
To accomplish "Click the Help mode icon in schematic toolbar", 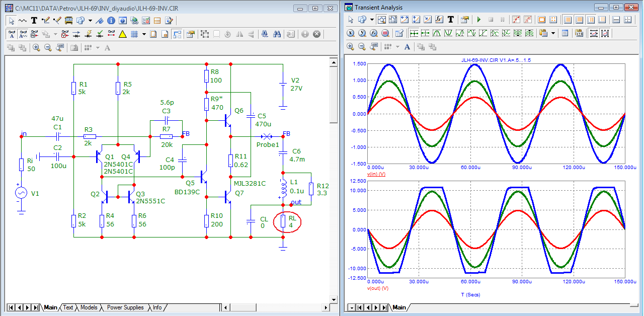I will [x=123, y=21].
